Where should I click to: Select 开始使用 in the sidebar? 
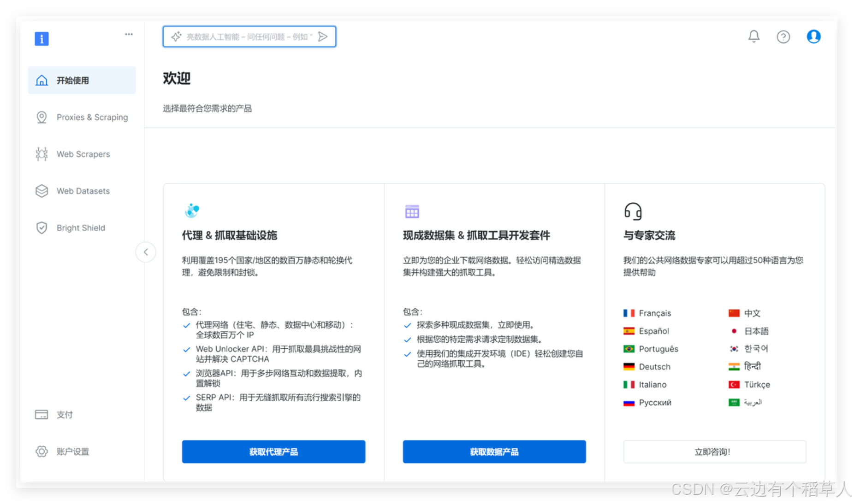[82, 80]
